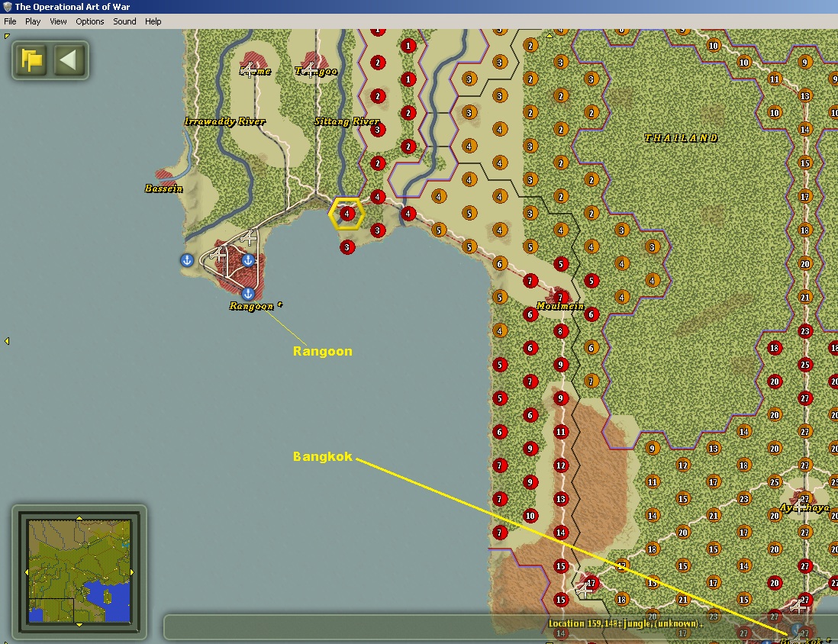Click the THAILAND country label
The image size is (838, 644).
pyautogui.click(x=681, y=138)
